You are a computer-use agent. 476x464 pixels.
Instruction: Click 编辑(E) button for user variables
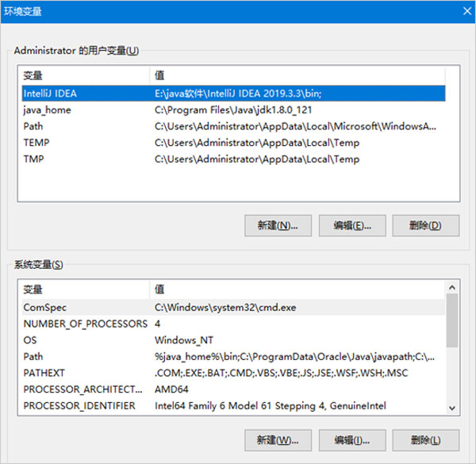[x=351, y=224]
